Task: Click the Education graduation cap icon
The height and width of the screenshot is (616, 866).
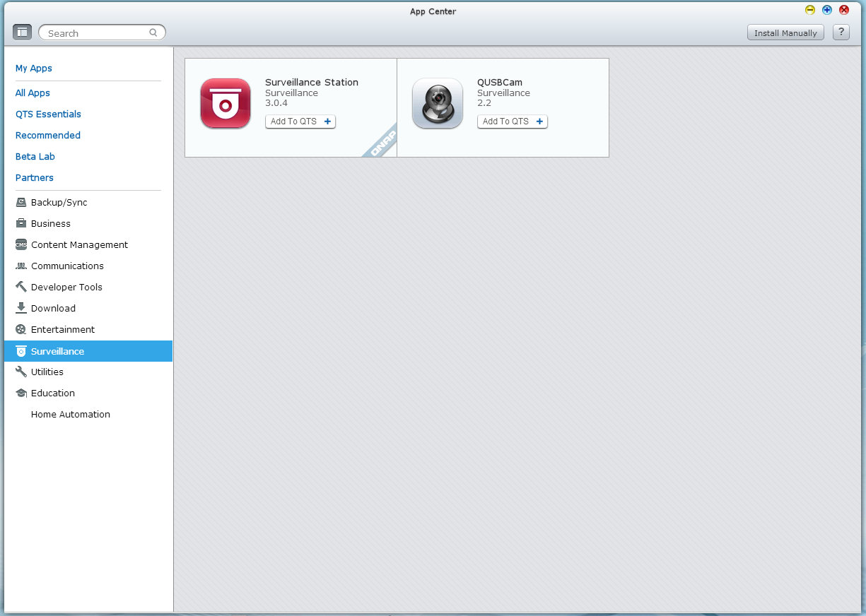Action: click(x=21, y=393)
